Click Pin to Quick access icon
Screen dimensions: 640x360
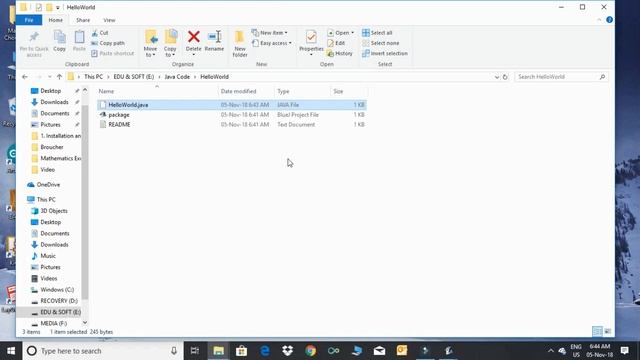tap(34, 38)
